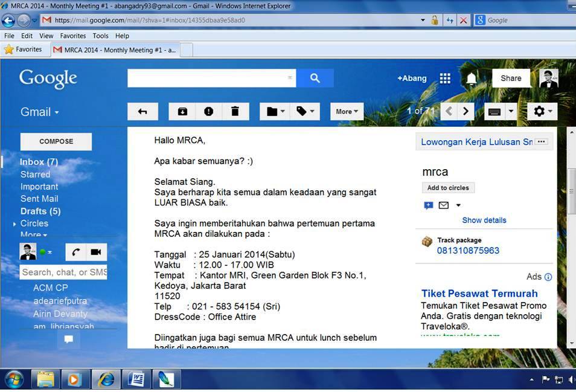The height and width of the screenshot is (392, 576).
Task: Open chat with Airin Devanty
Action: (x=60, y=313)
